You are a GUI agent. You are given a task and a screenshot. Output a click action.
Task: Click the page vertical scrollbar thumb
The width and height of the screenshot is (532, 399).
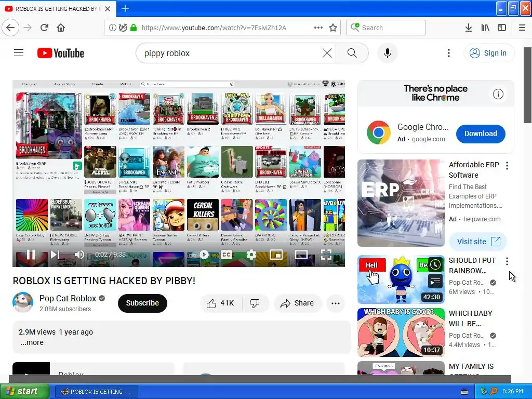point(527,85)
